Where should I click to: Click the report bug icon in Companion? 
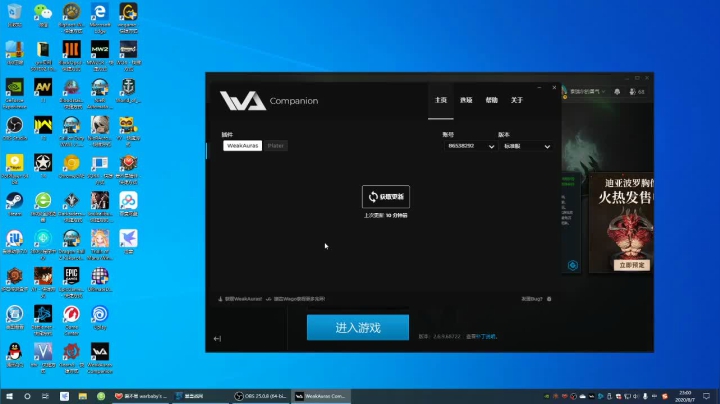pos(549,299)
